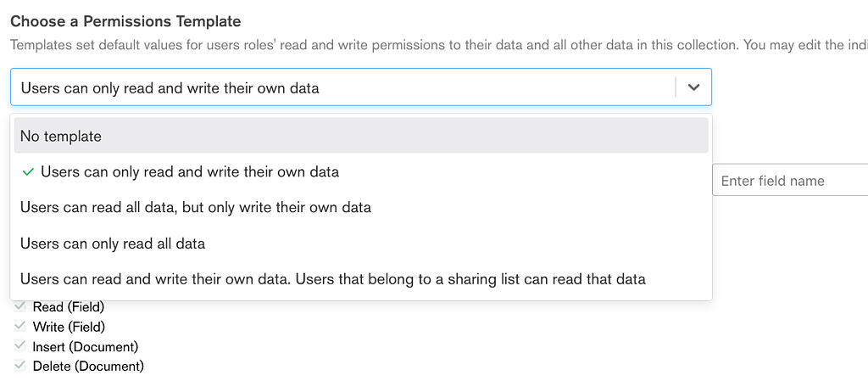The height and width of the screenshot is (381, 868).
Task: Click the "Write (Field)" label text
Action: point(69,327)
